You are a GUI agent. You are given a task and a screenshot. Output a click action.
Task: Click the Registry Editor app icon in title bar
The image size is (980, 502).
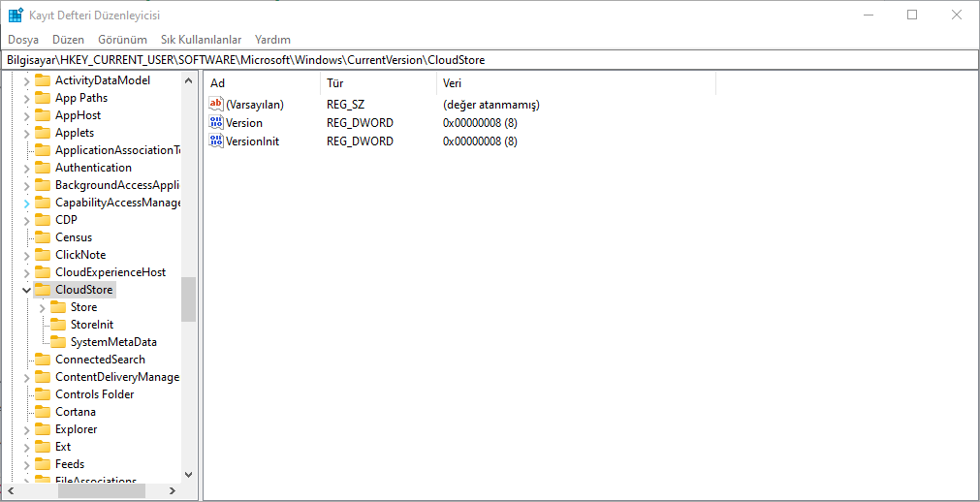click(x=16, y=15)
